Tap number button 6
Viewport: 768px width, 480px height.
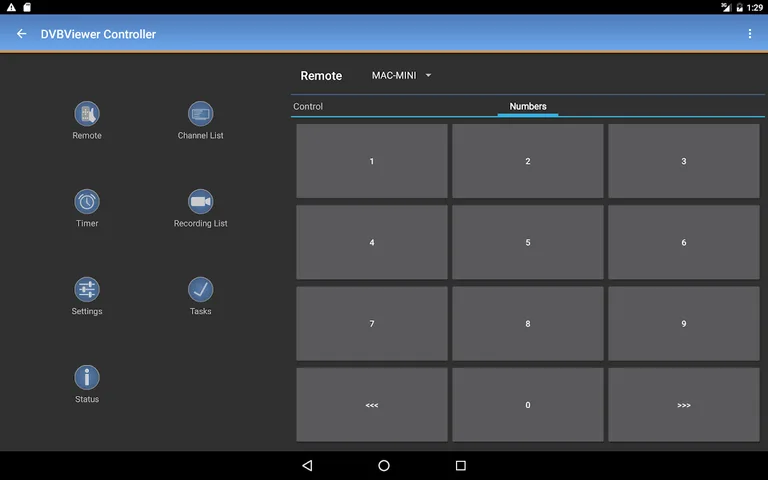[x=684, y=242]
